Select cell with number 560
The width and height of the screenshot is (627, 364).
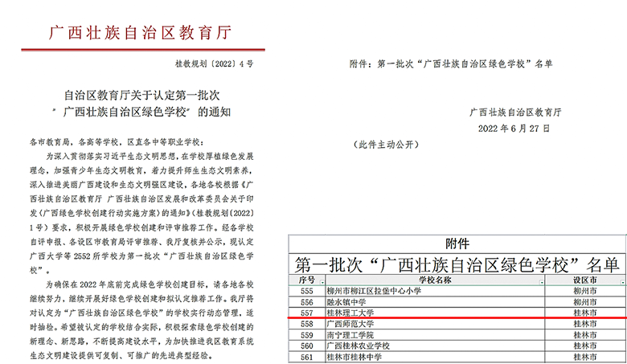[307, 346]
